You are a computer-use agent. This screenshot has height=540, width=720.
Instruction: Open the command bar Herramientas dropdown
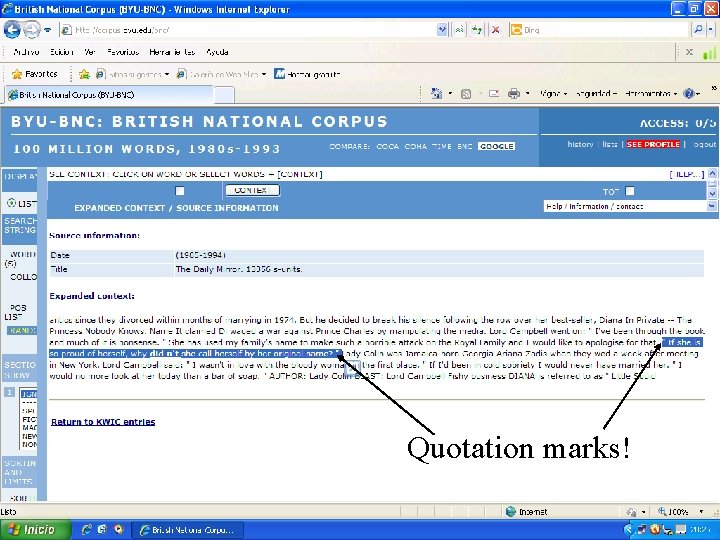651,94
